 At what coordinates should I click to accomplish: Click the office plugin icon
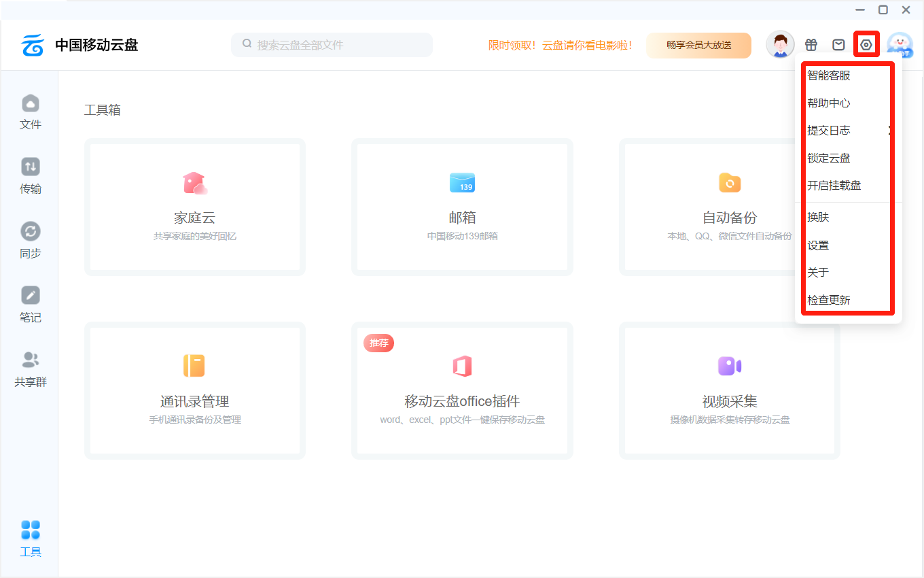tap(462, 366)
